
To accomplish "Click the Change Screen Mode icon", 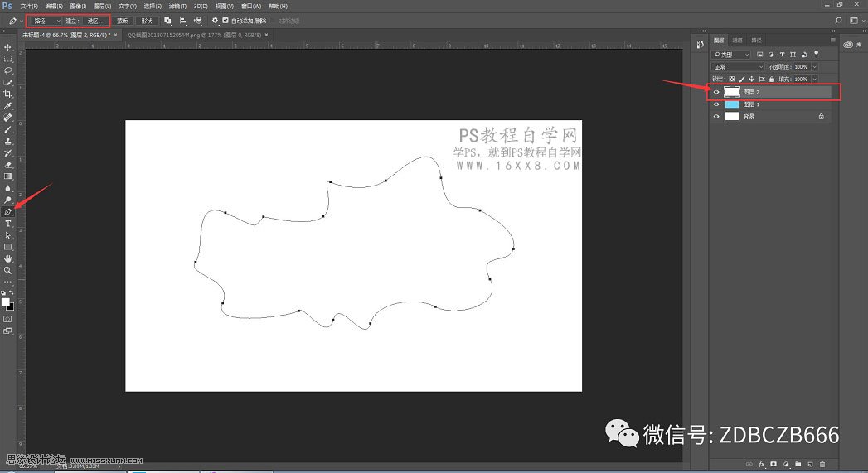I will pyautogui.click(x=7, y=331).
